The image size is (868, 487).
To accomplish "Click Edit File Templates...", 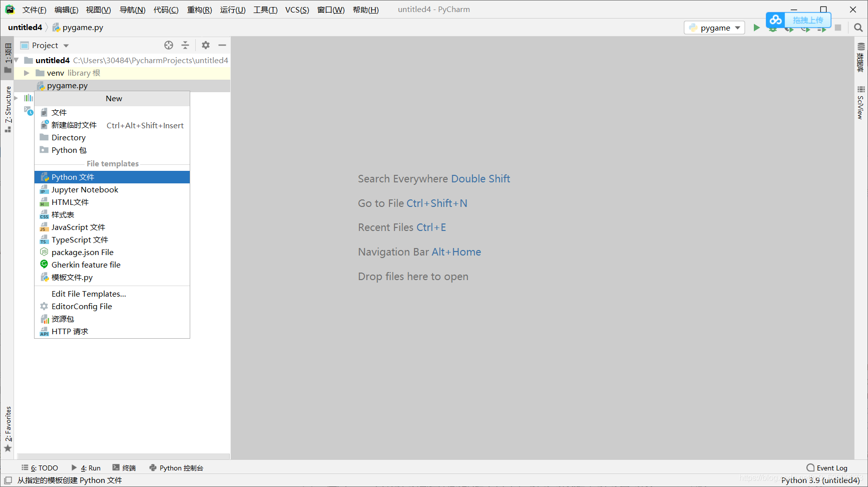I will click(x=112, y=294).
